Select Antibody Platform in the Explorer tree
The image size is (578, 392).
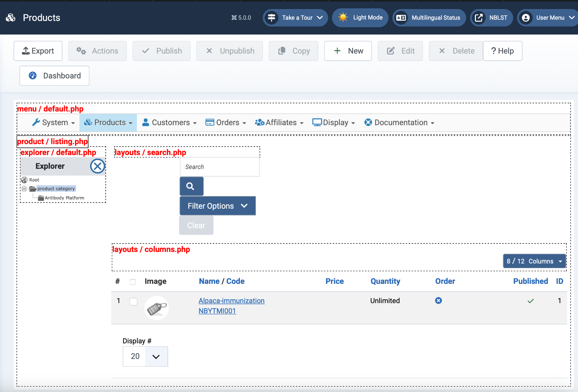click(64, 198)
